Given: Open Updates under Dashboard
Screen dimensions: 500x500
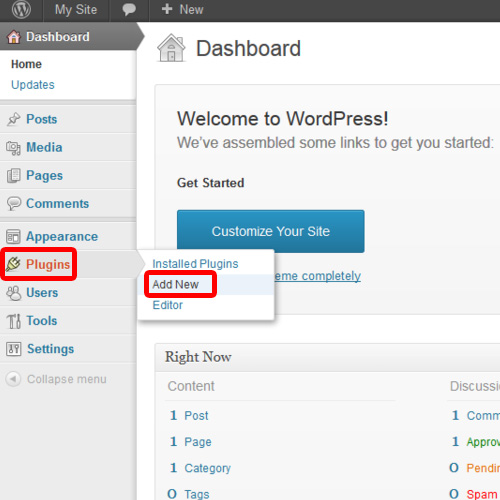Looking at the screenshot, I should pyautogui.click(x=33, y=85).
